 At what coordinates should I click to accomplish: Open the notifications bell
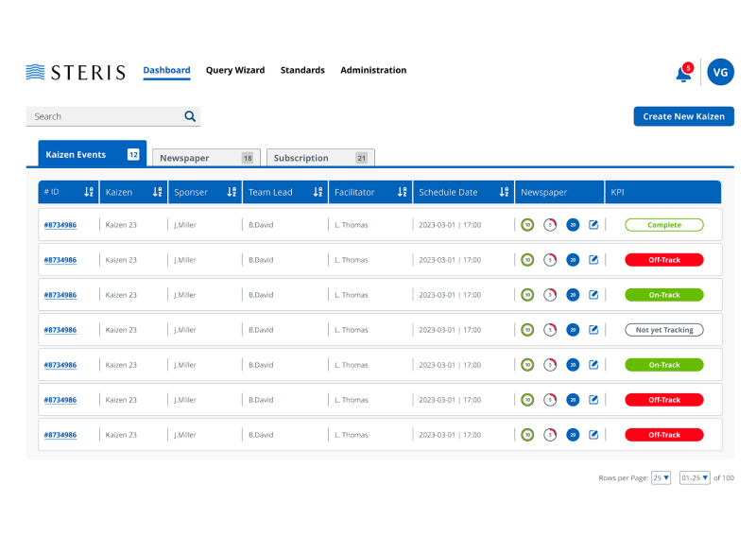click(x=683, y=73)
